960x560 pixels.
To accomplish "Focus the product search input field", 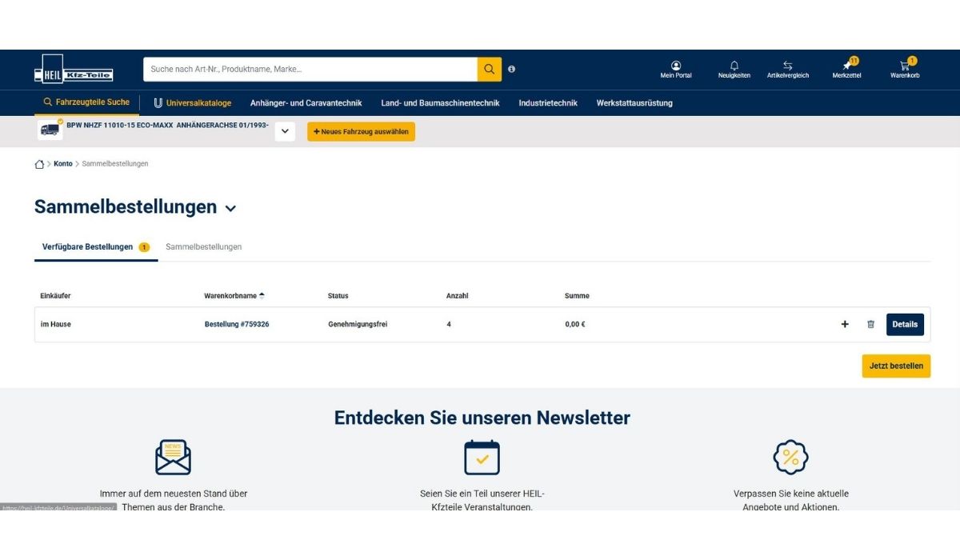I will click(310, 70).
